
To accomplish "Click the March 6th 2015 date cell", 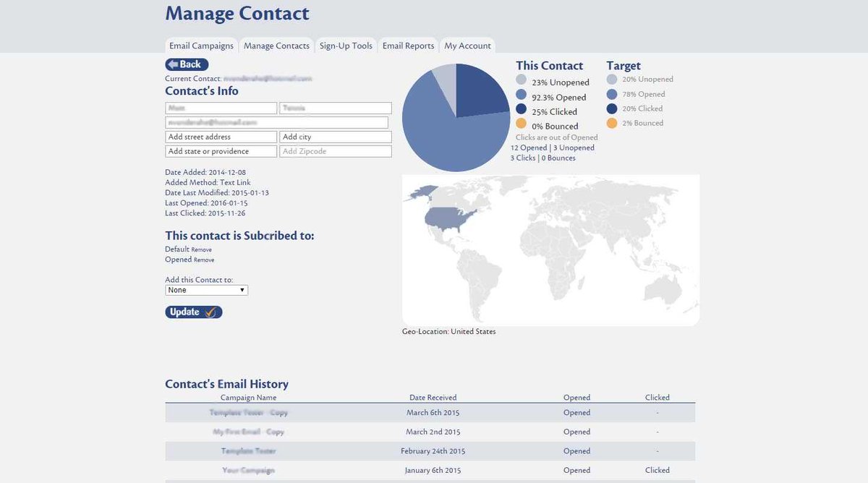I will pyautogui.click(x=433, y=413).
